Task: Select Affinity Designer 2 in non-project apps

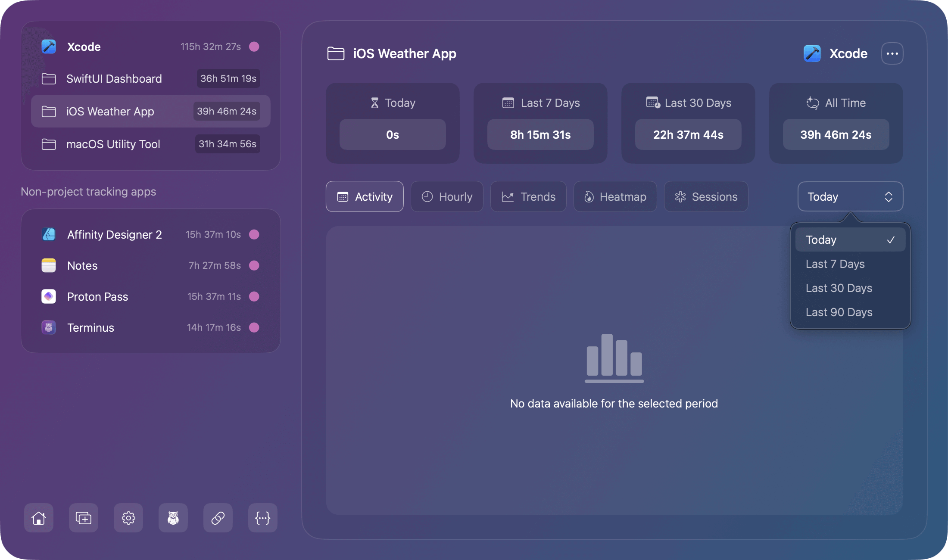Action: (x=114, y=234)
